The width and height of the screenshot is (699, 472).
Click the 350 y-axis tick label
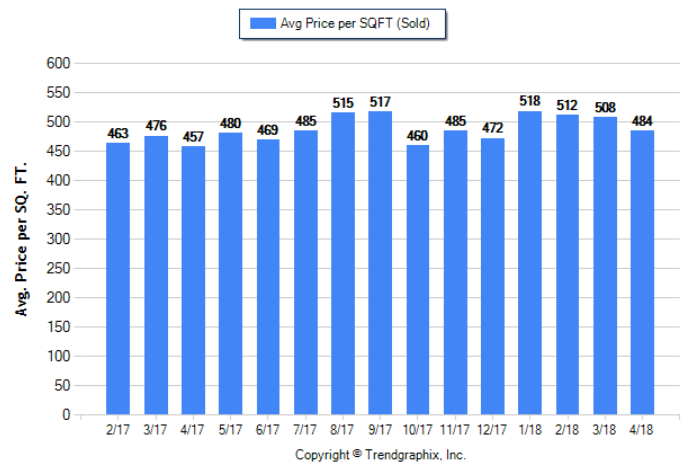(x=58, y=209)
